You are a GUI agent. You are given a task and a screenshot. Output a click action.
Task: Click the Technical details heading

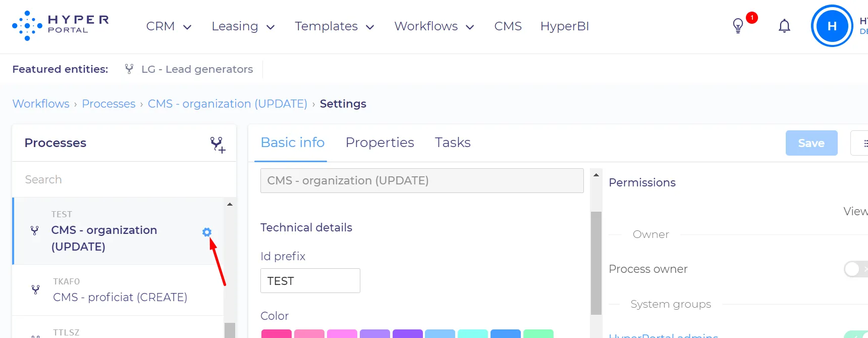[x=306, y=227]
